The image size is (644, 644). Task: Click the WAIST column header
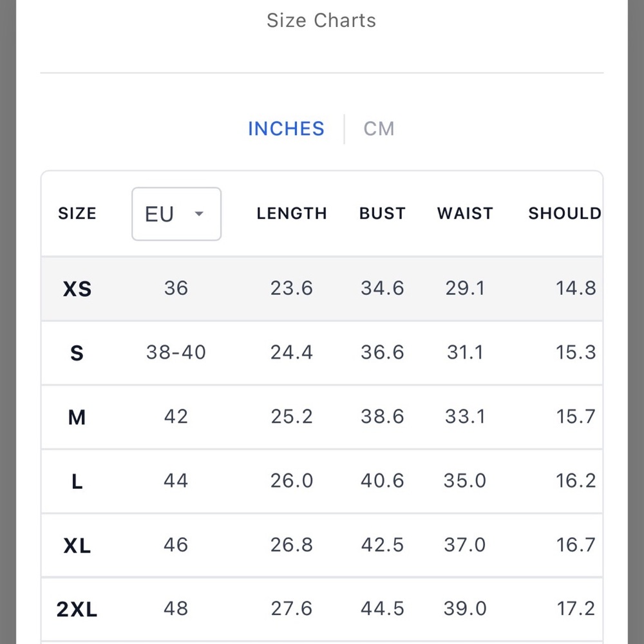(x=465, y=214)
